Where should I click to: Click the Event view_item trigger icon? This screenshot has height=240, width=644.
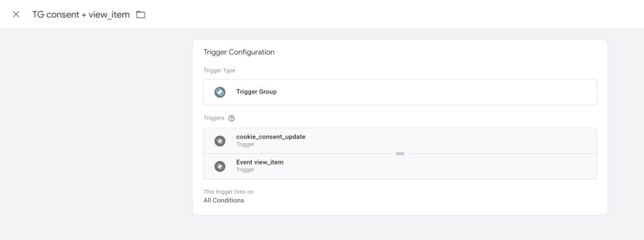[x=219, y=166]
